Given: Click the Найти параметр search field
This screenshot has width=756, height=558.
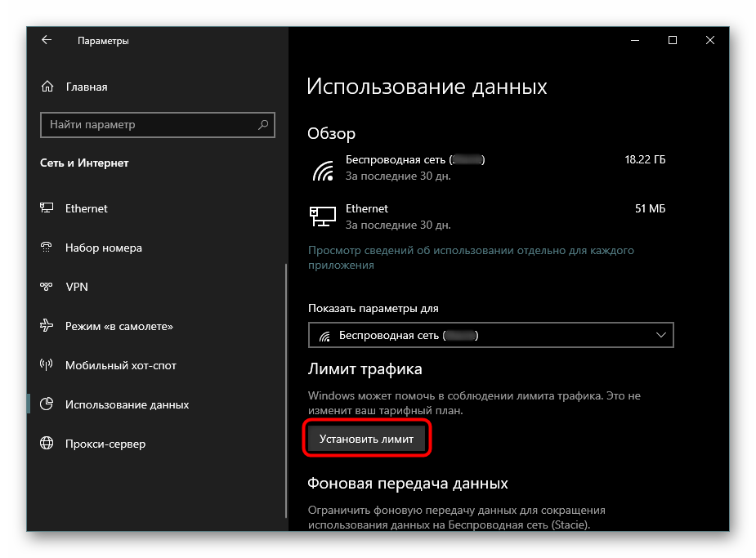Looking at the screenshot, I should pos(147,125).
